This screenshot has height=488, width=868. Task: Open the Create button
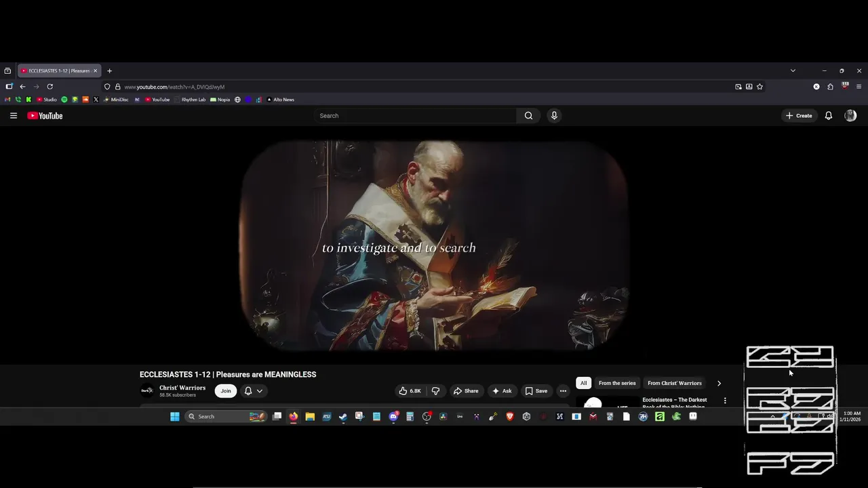pyautogui.click(x=799, y=116)
